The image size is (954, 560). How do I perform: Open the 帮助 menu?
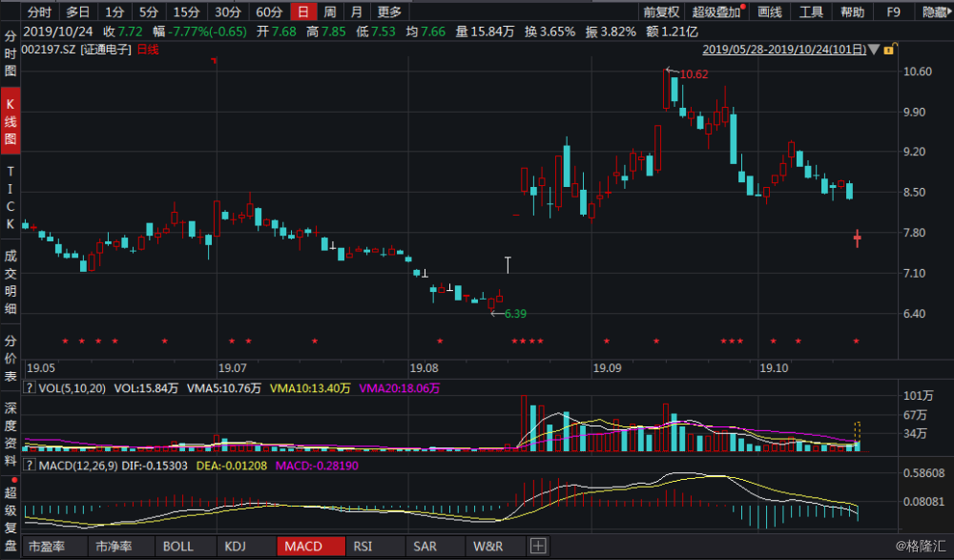pos(852,11)
